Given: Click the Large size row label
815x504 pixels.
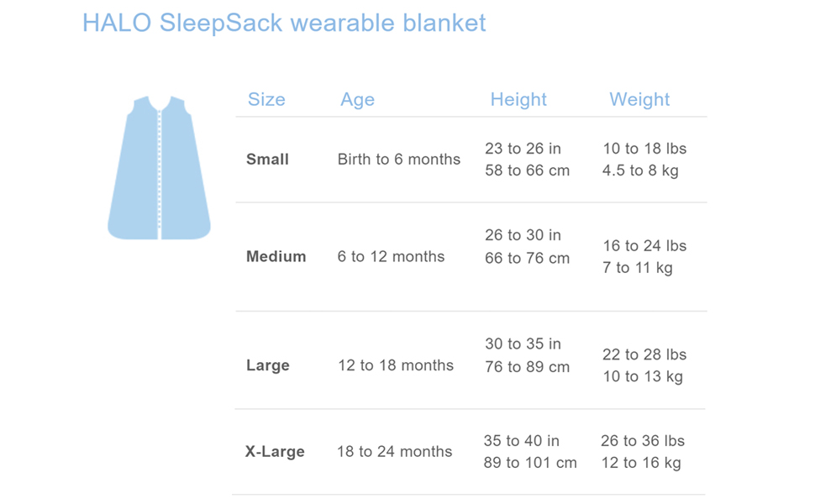Looking at the screenshot, I should pyautogui.click(x=267, y=365).
